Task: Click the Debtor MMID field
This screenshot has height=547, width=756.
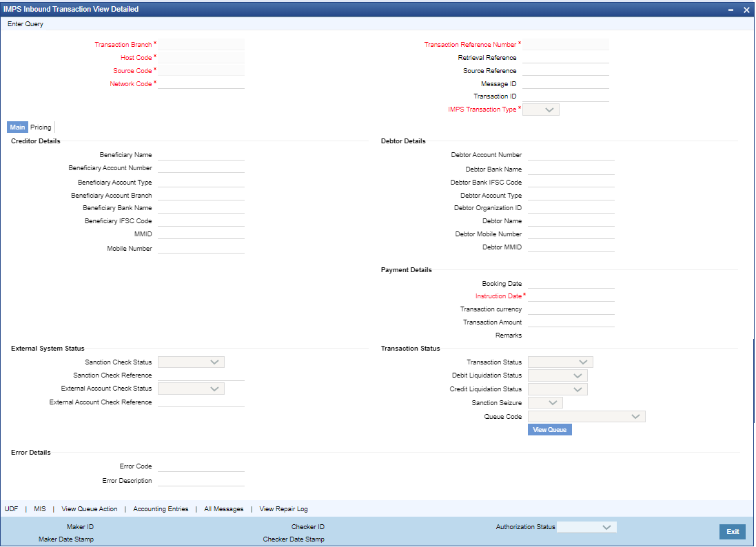Action: (x=571, y=247)
